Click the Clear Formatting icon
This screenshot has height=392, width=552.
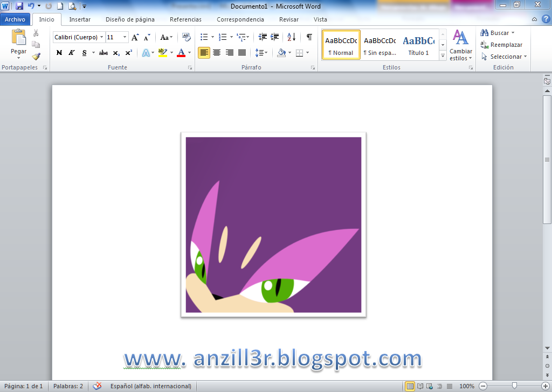click(186, 37)
